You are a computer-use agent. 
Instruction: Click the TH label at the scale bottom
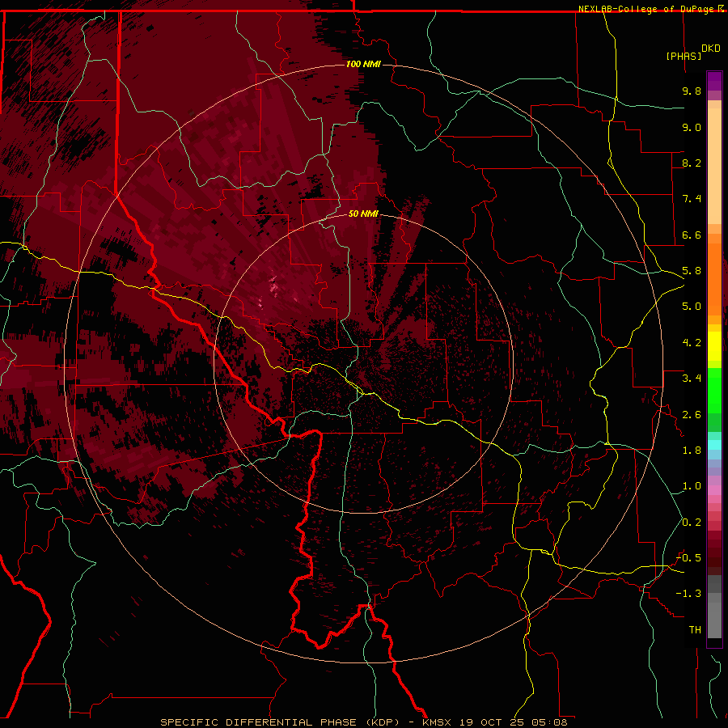point(695,630)
